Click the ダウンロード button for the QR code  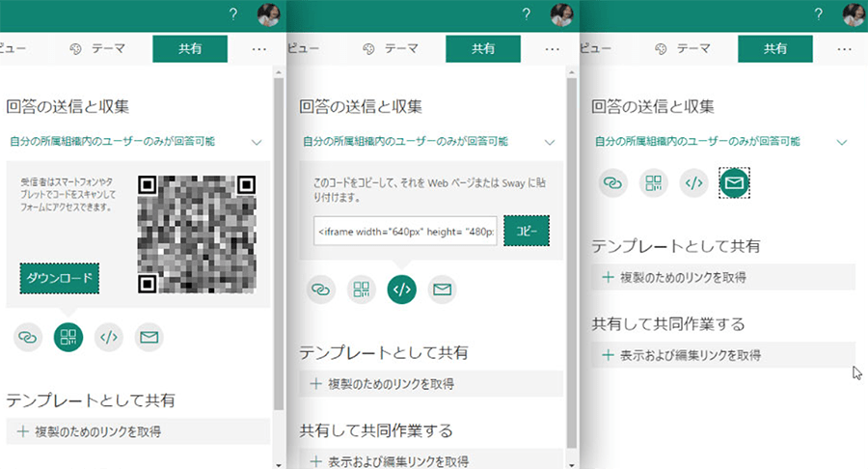(x=59, y=278)
